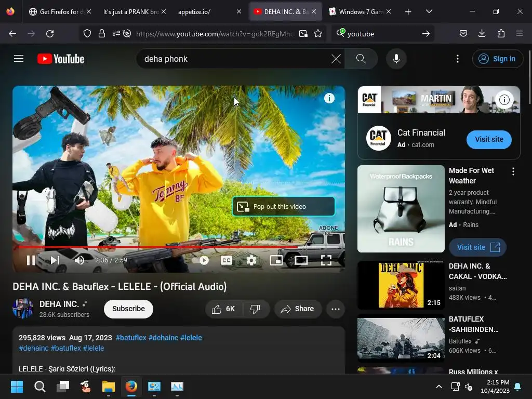
Task: Bookmark this page with star
Action: tap(318, 34)
